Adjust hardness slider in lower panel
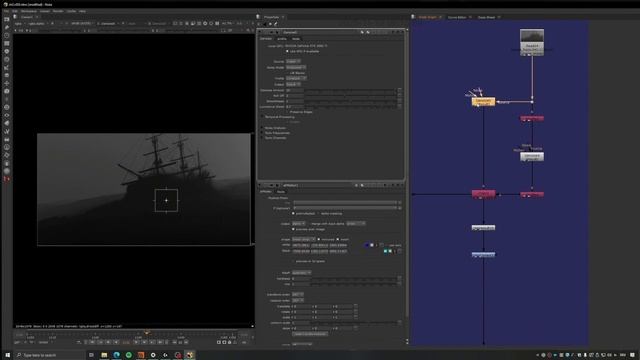The width and height of the screenshot is (640, 360). tap(354, 278)
